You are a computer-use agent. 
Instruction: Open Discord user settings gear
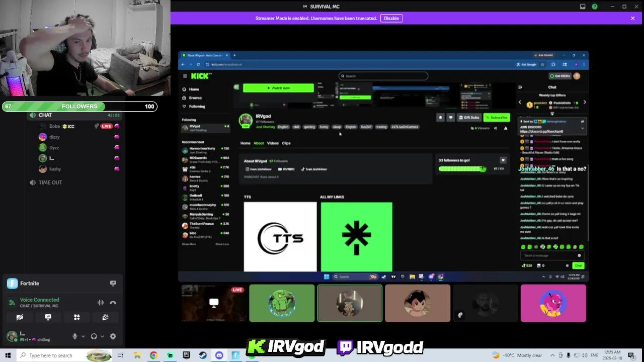pyautogui.click(x=113, y=336)
